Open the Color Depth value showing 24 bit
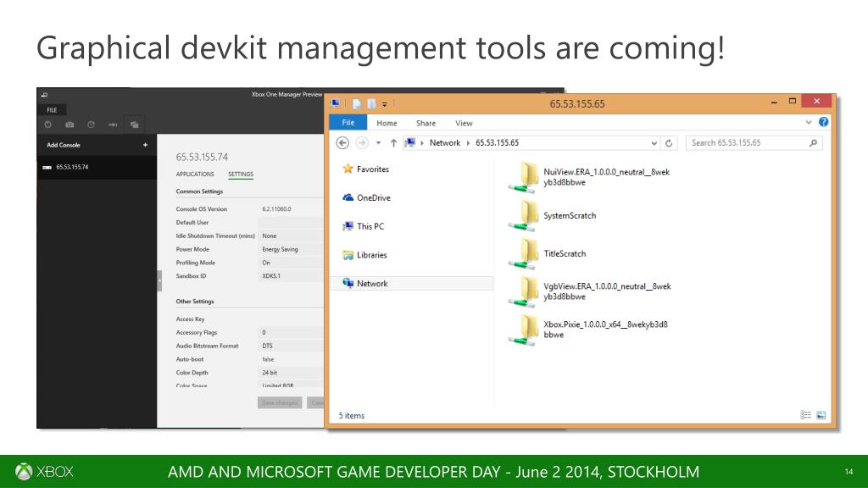Image resolution: width=868 pixels, height=488 pixels. pos(291,373)
